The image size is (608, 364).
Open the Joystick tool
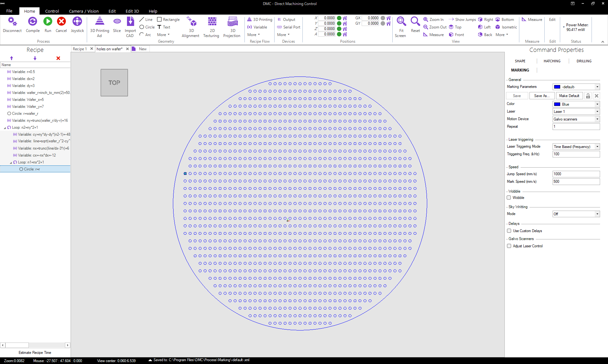pyautogui.click(x=77, y=22)
